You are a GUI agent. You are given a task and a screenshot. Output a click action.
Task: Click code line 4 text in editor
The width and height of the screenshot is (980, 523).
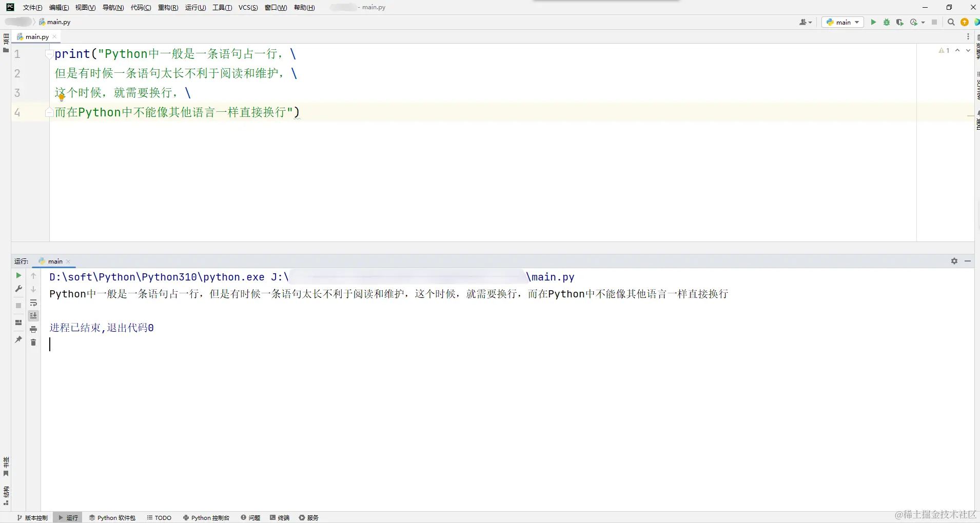[x=177, y=112]
